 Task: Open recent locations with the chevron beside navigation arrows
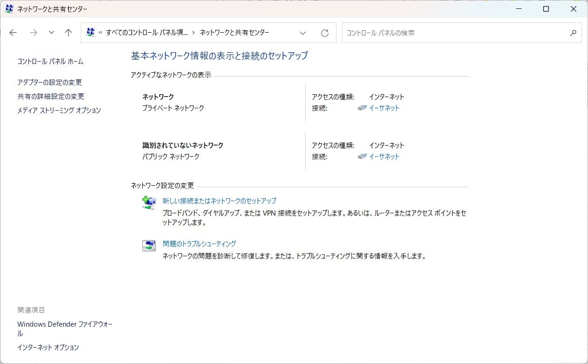click(51, 33)
